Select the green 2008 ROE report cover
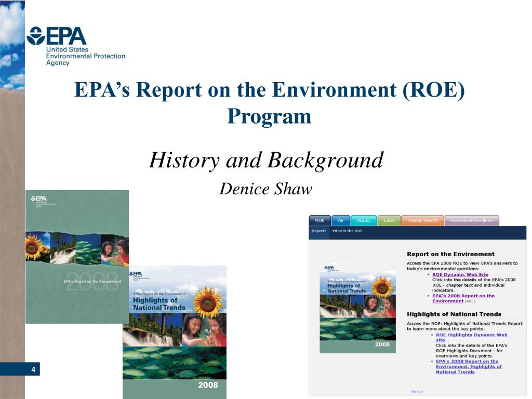 point(77,257)
